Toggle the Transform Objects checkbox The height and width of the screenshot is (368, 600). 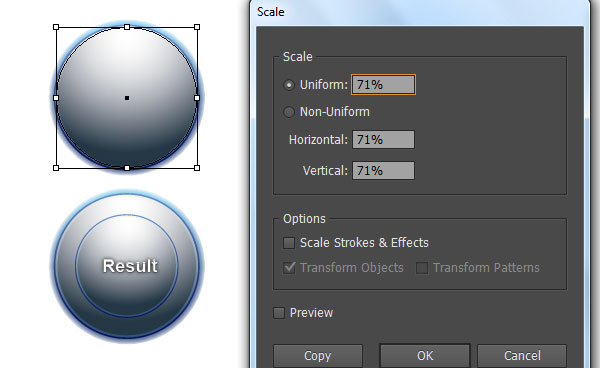pos(289,267)
